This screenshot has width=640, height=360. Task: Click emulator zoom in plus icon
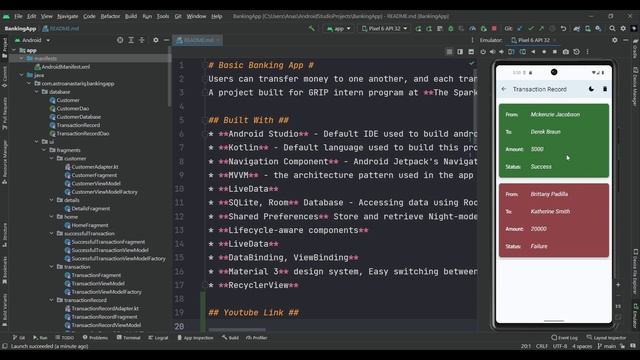[618, 284]
